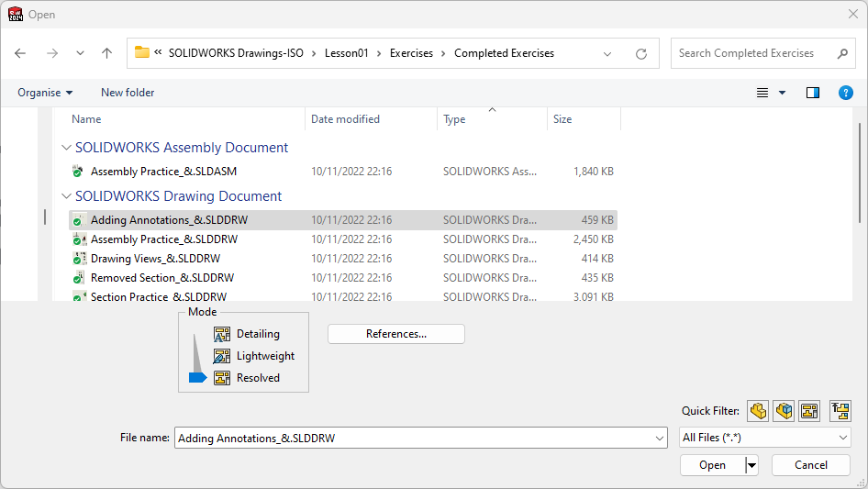868x489 pixels.
Task: Click Drawing Views_&.SLDDRW file icon
Action: (79, 259)
